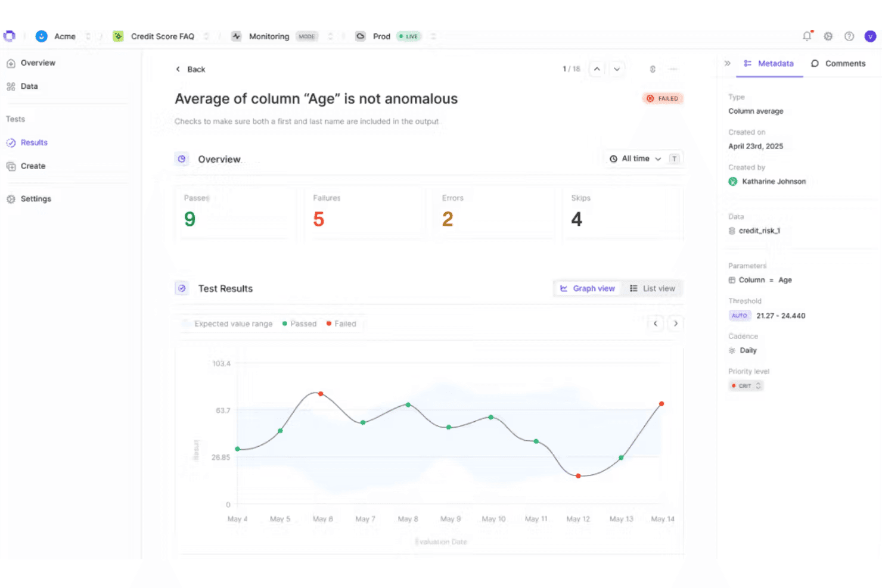The height and width of the screenshot is (588, 882).
Task: Click the T shortcut key badge
Action: [674, 158]
